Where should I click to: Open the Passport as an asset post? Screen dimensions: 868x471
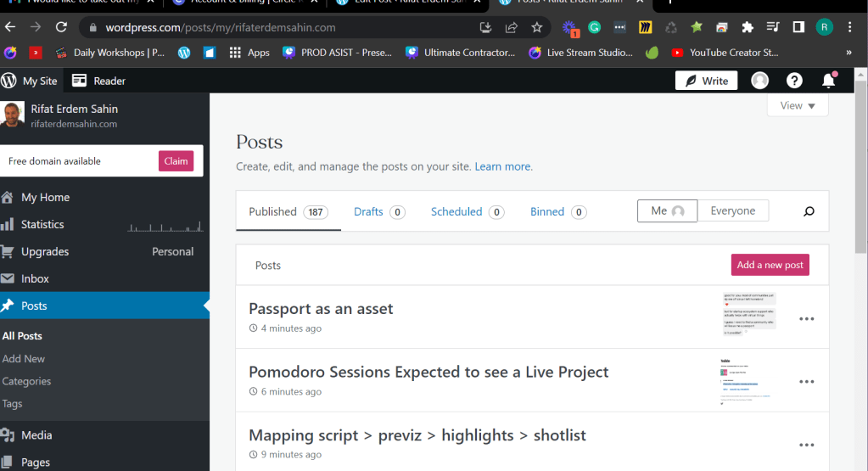click(x=321, y=309)
